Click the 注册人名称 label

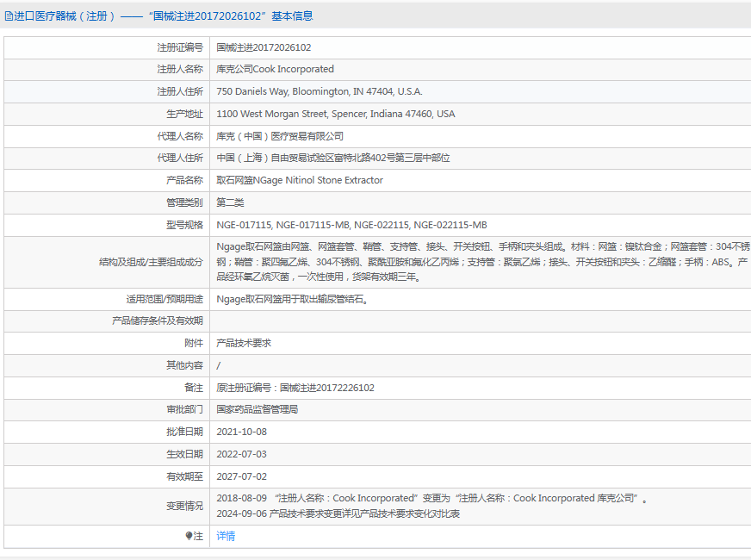pos(180,70)
